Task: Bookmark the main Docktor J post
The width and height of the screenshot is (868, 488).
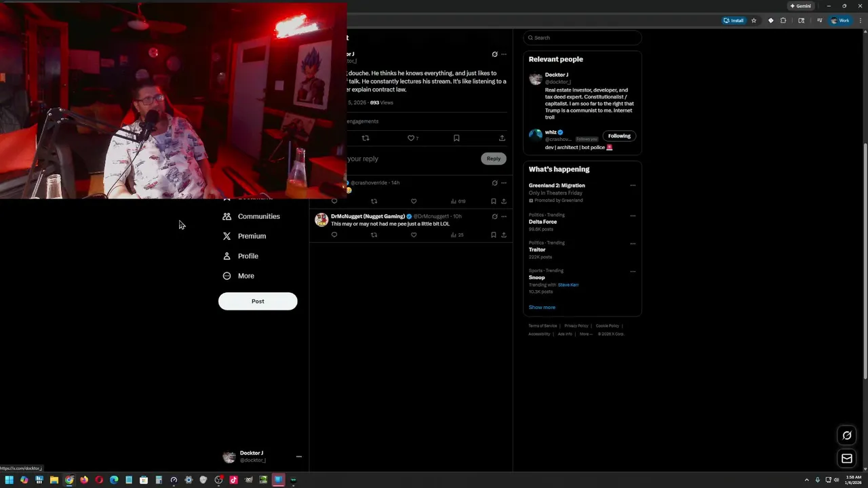Action: coord(456,138)
